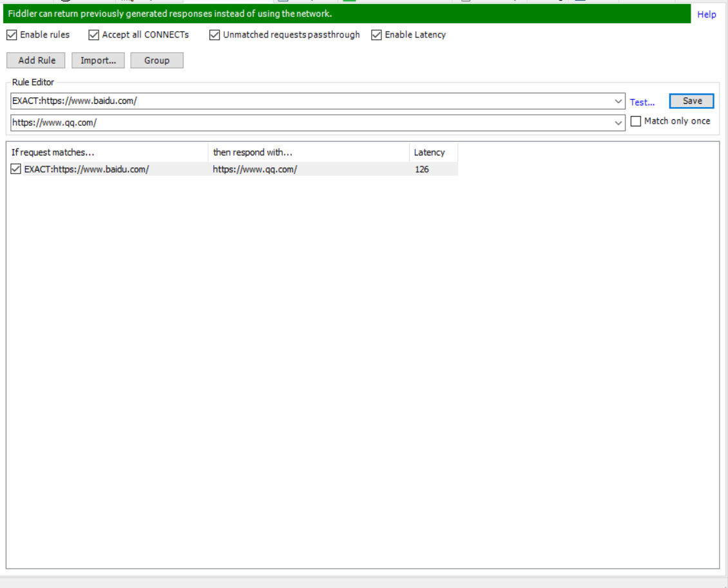Click the 126 latency value
728x588 pixels.
pos(421,169)
